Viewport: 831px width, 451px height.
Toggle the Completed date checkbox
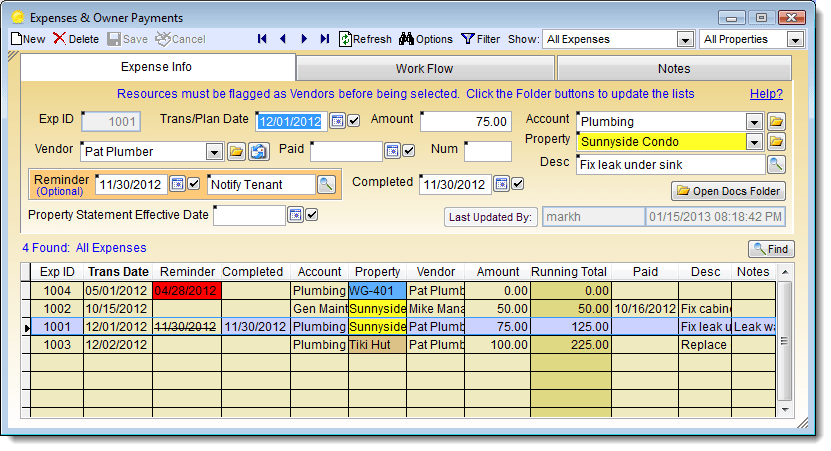(x=518, y=184)
